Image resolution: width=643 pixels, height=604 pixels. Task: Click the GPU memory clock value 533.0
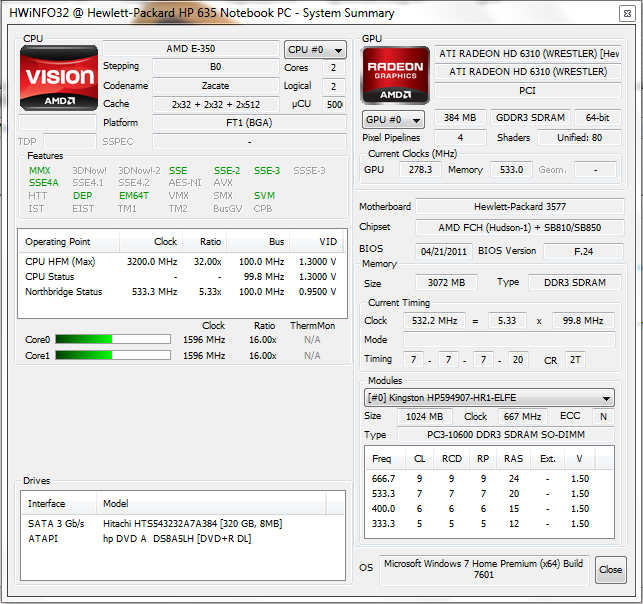[511, 169]
